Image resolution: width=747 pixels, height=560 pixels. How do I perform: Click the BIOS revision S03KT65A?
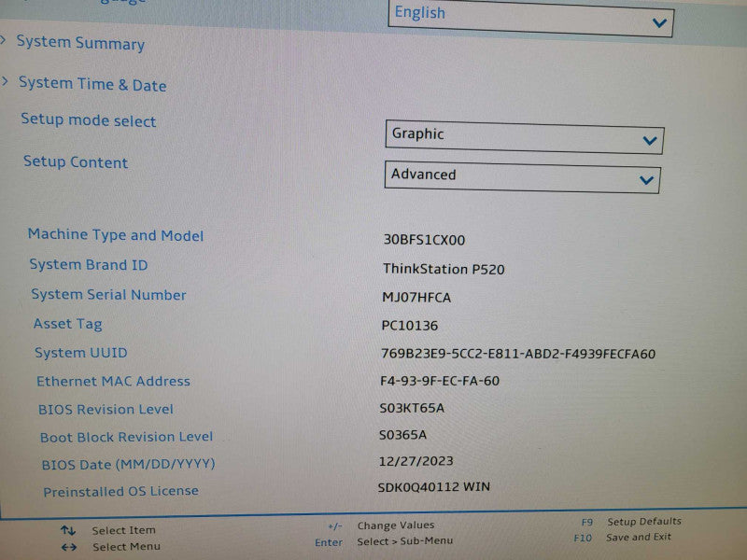pos(412,408)
